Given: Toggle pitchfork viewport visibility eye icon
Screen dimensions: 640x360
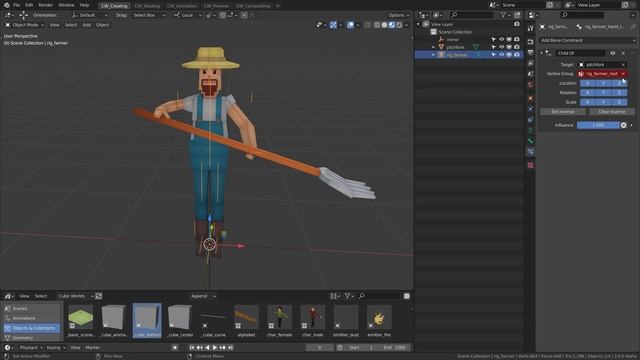Looking at the screenshot, I should (502, 47).
